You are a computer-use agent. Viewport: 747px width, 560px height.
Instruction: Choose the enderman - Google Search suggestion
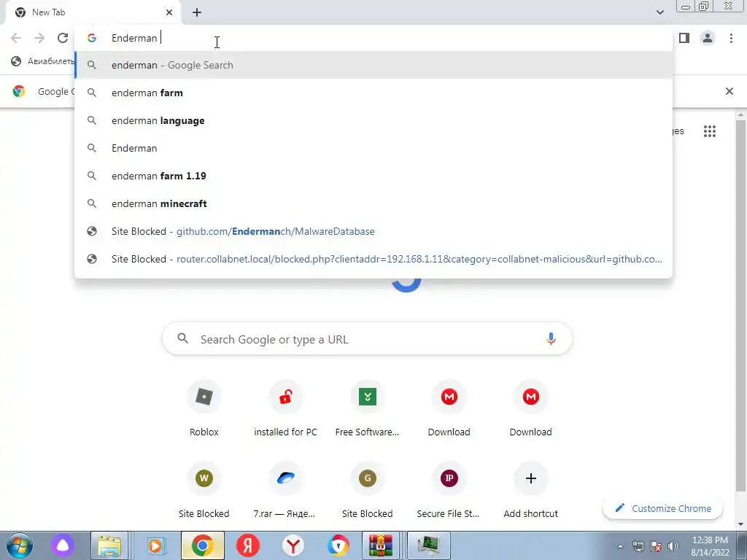pos(373,65)
